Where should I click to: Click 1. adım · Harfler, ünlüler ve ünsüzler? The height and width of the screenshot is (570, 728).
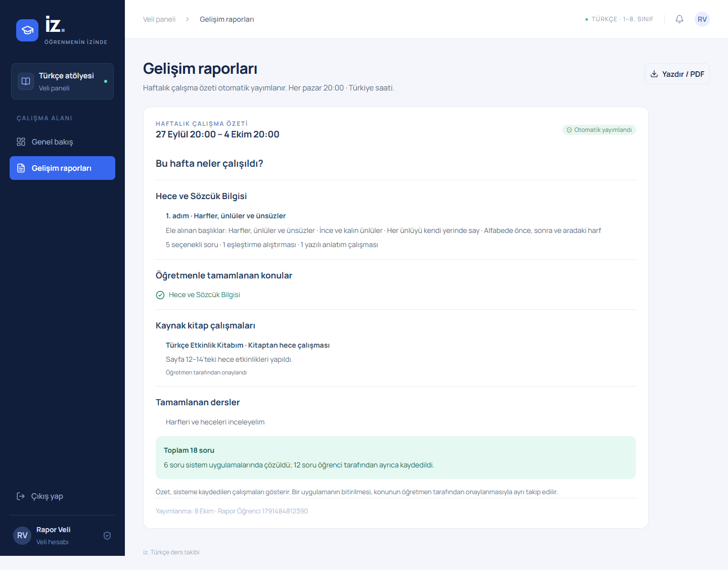pos(225,216)
